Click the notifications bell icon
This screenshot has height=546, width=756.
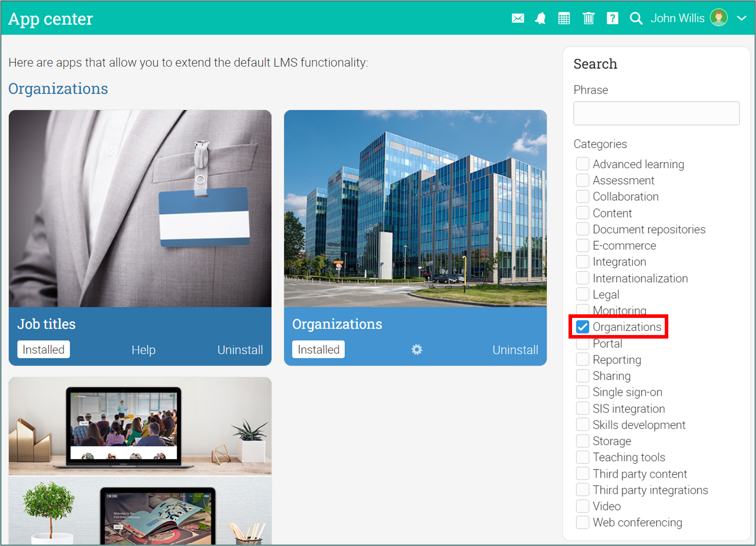tap(540, 18)
